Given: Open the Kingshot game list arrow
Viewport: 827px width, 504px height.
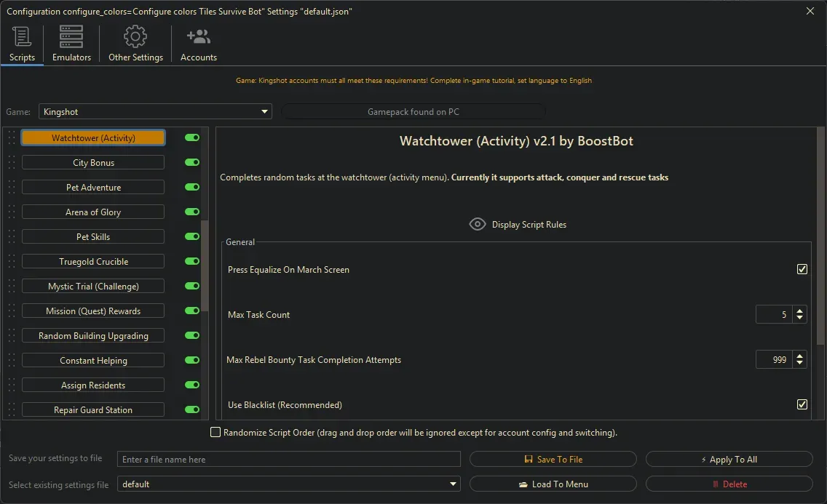Looking at the screenshot, I should (264, 111).
